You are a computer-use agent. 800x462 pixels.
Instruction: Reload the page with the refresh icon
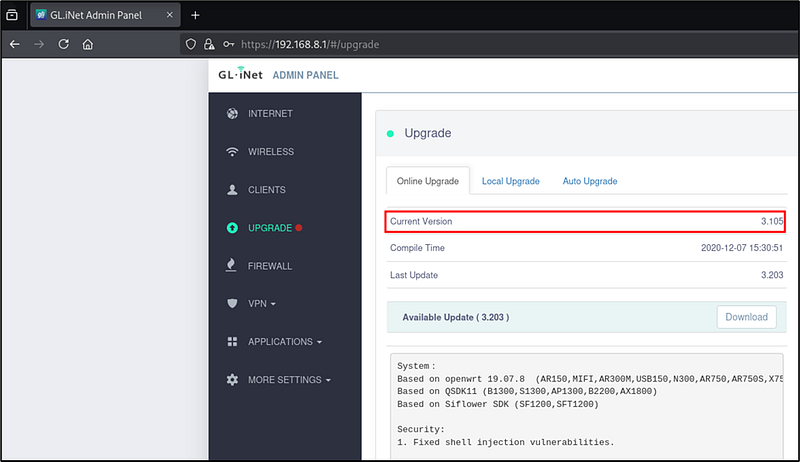click(63, 44)
